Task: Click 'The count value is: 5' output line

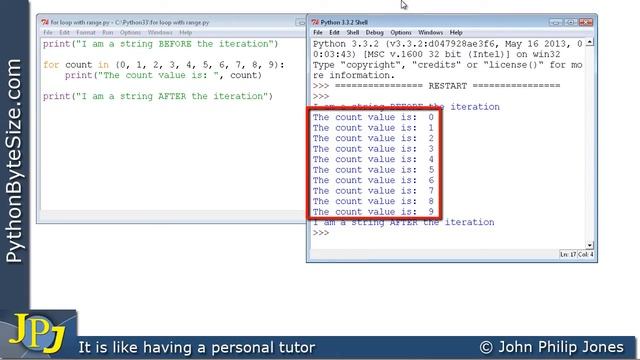Action: (373, 170)
